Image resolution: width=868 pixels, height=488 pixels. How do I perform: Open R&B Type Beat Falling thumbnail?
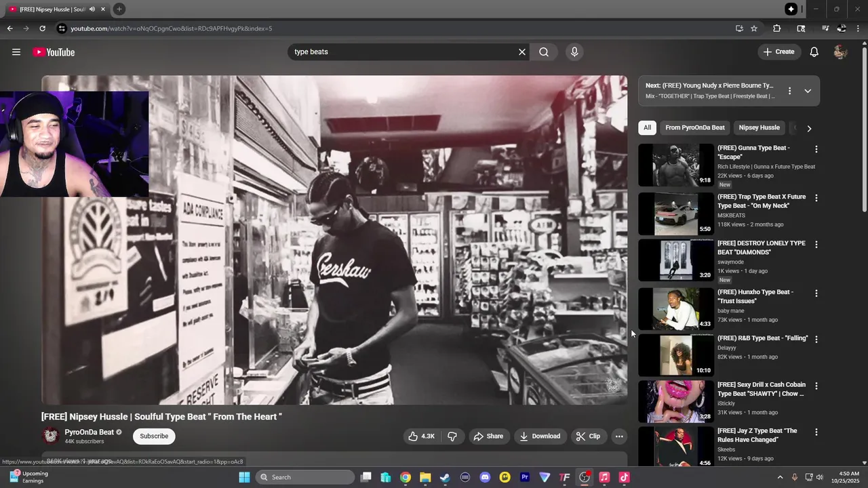pyautogui.click(x=676, y=354)
